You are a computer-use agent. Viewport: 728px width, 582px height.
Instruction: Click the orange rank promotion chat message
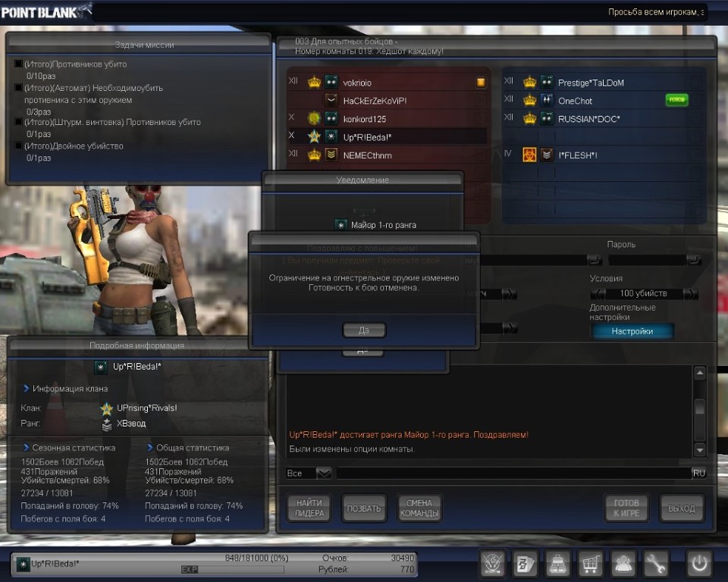click(409, 435)
